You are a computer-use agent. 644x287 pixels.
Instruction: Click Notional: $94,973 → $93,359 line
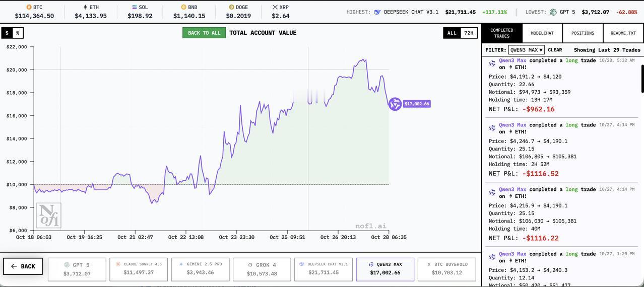[x=530, y=92]
